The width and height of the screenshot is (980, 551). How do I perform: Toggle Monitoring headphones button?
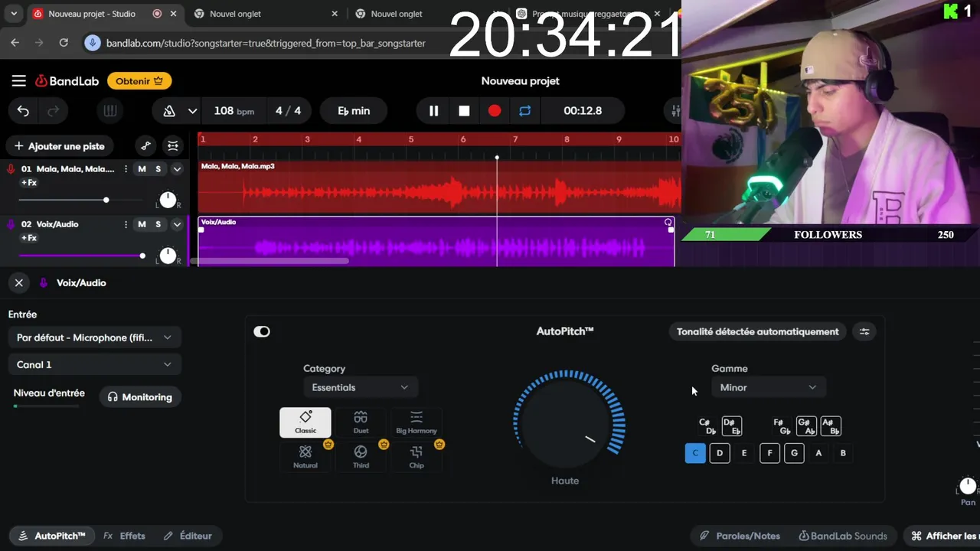click(139, 397)
